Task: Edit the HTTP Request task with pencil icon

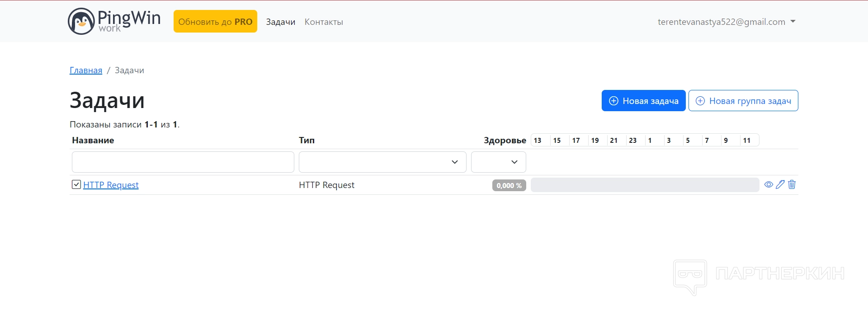Action: click(x=780, y=184)
